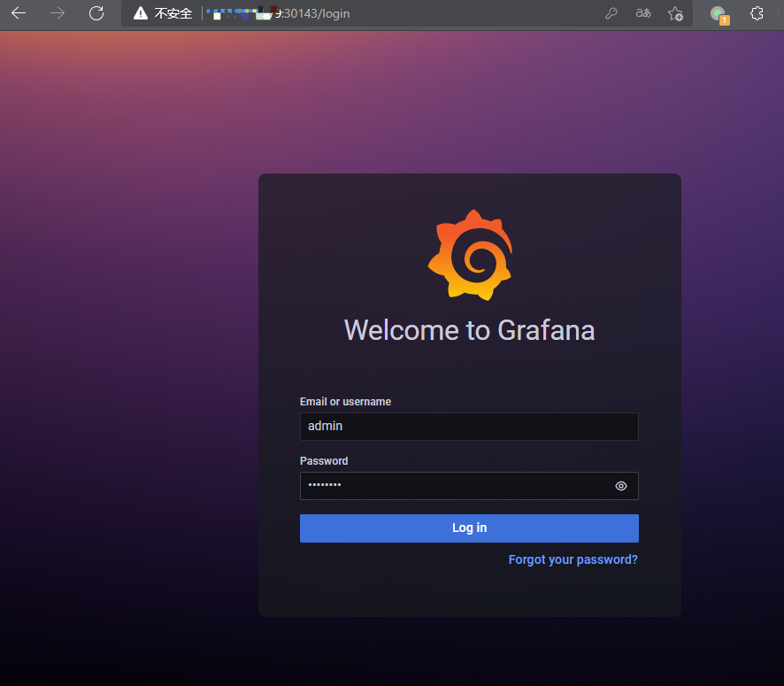Click the translate page icon
The height and width of the screenshot is (686, 784).
point(643,13)
